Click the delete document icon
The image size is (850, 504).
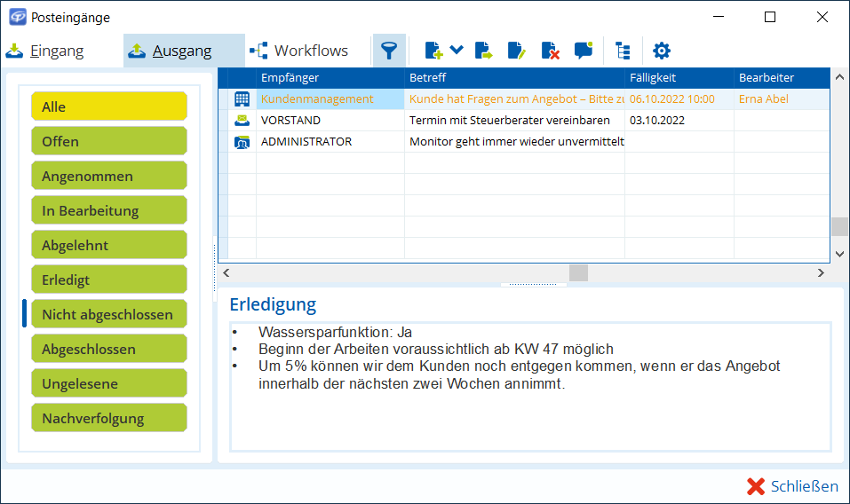[551, 51]
